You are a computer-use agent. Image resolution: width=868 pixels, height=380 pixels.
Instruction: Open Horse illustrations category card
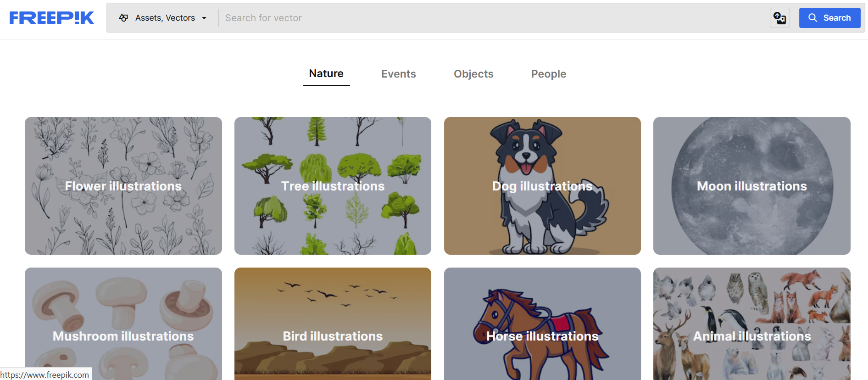click(x=542, y=324)
